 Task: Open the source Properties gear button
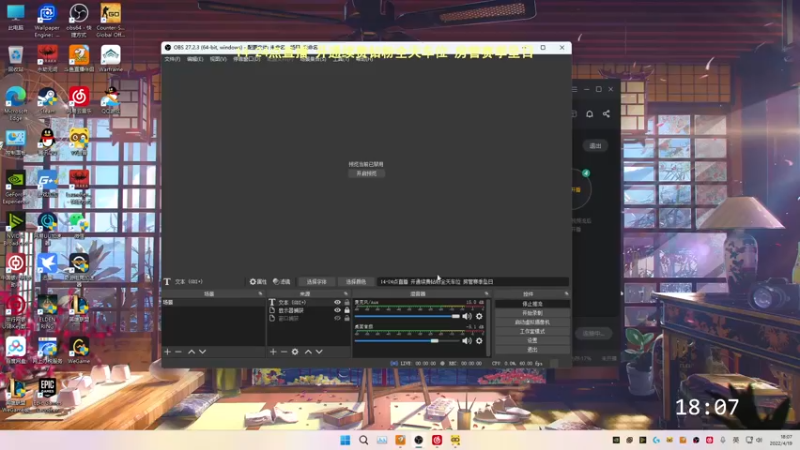258,282
